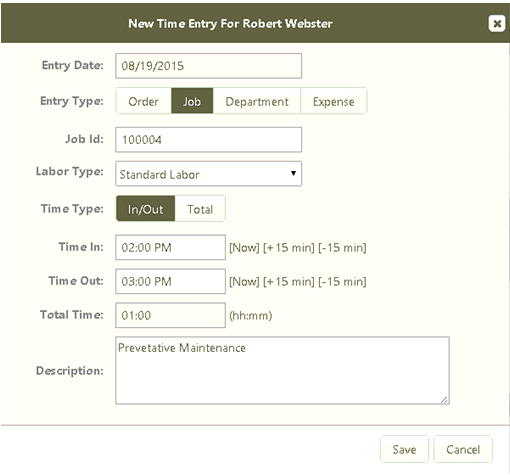Cancel the time entry
The image size is (510, 475).
pos(463,449)
